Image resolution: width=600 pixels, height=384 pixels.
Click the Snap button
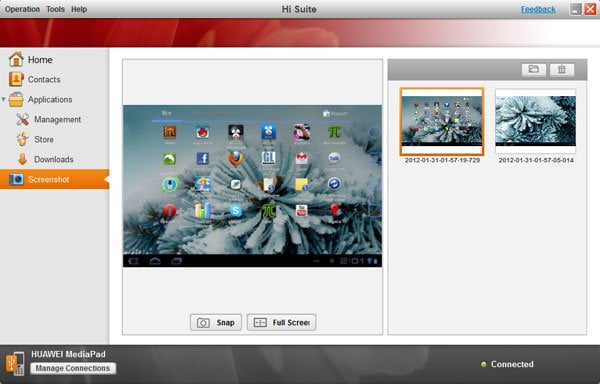[x=216, y=322]
